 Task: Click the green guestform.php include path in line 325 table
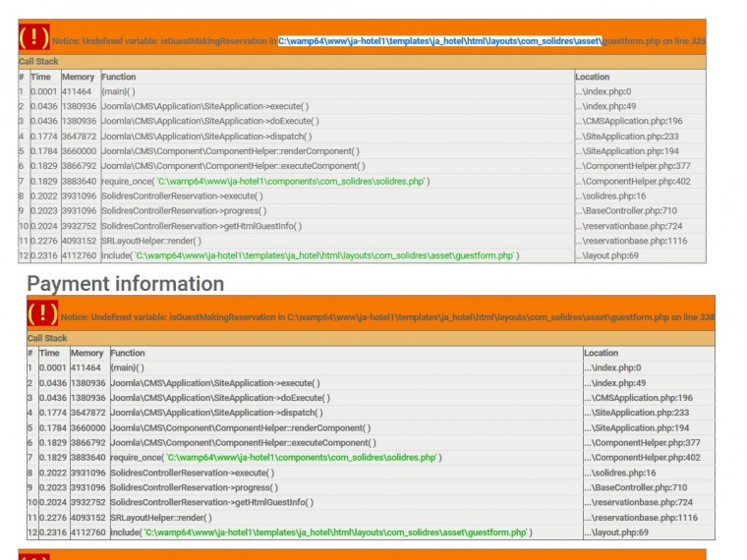(x=324, y=255)
